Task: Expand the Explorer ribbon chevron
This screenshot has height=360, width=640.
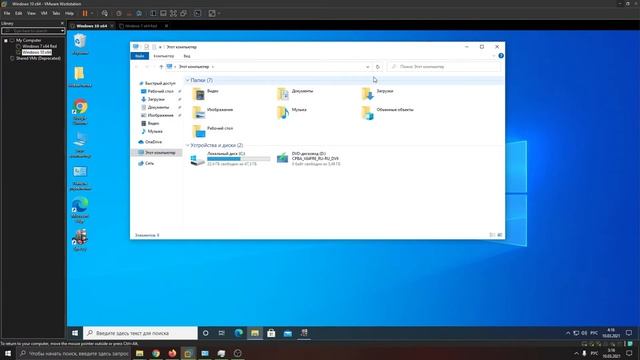Action: click(x=493, y=56)
